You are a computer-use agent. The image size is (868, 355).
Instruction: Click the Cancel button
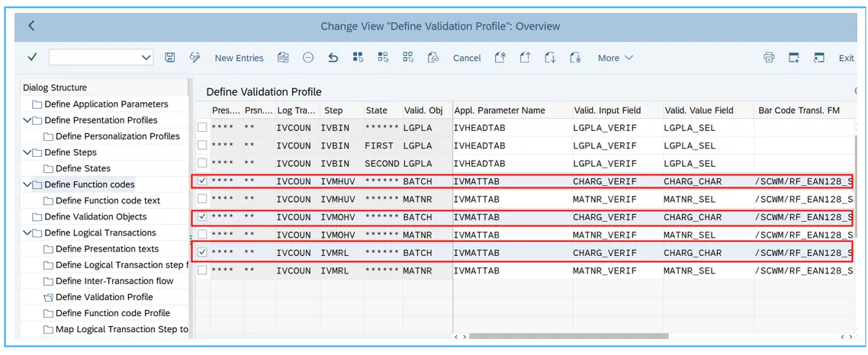pyautogui.click(x=467, y=58)
